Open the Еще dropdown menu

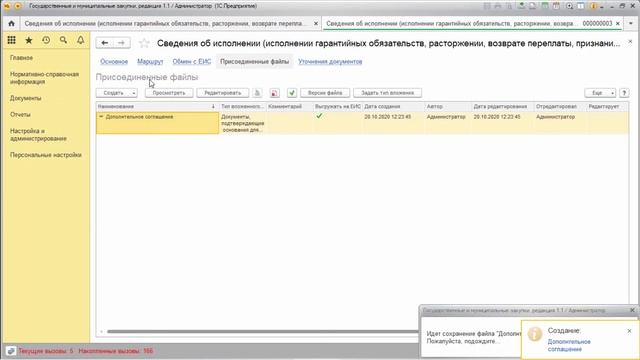(600, 93)
